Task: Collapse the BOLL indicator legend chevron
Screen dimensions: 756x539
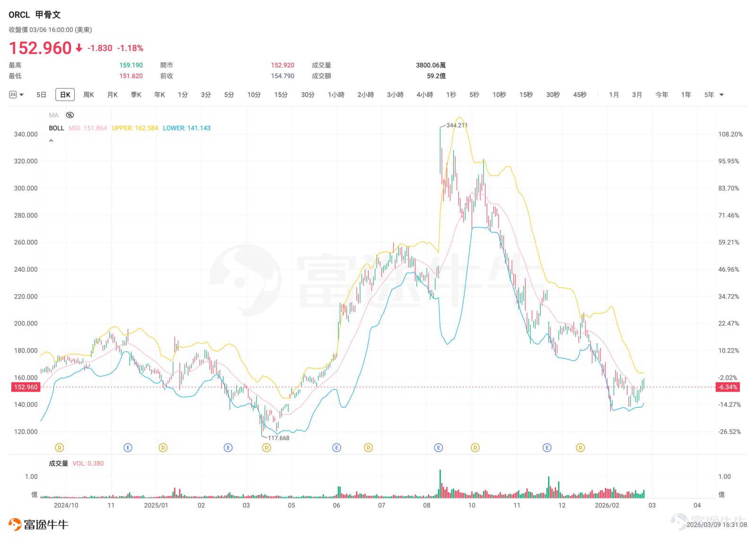Action: [x=51, y=141]
